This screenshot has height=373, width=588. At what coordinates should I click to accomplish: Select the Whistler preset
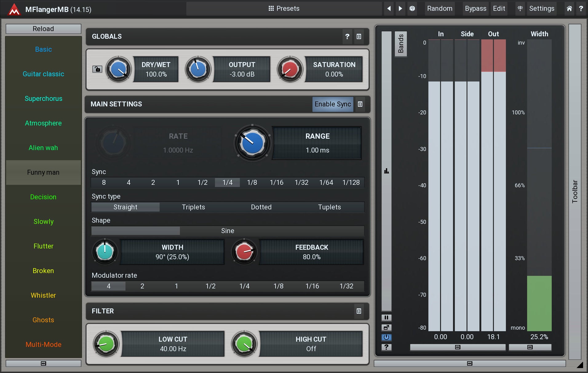pyautogui.click(x=43, y=296)
